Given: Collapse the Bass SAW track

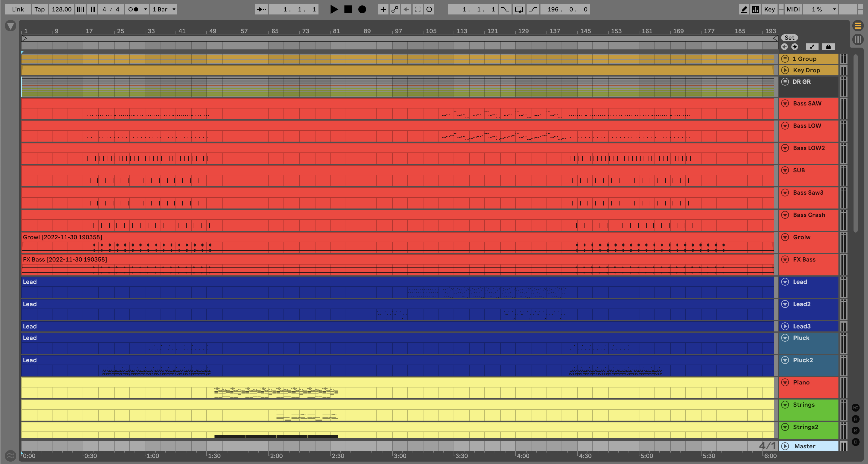Looking at the screenshot, I should click(x=785, y=103).
